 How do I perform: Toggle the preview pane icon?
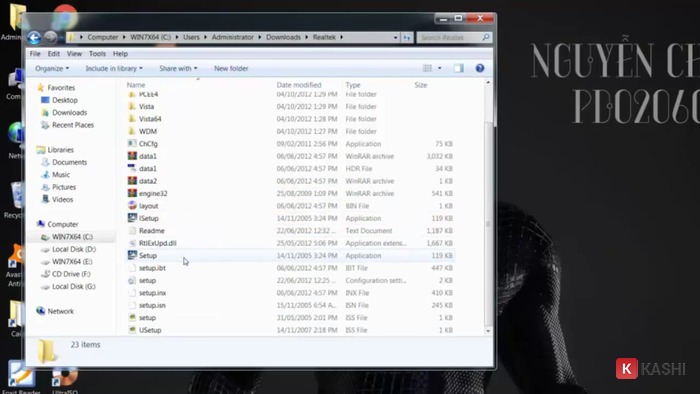click(x=458, y=68)
